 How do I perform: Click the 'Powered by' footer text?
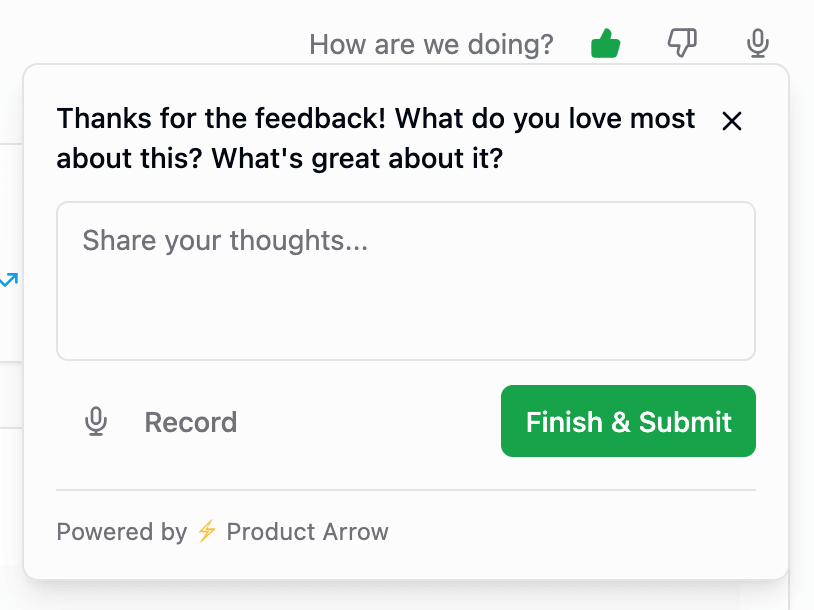click(121, 531)
